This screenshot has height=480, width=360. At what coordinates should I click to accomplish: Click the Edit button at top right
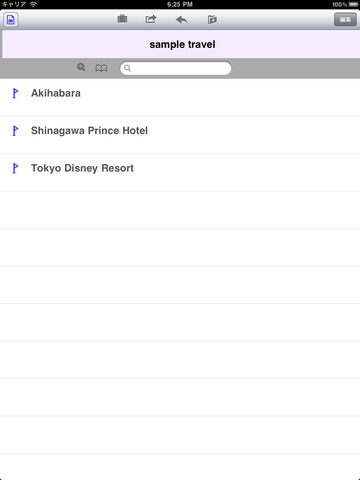(345, 20)
